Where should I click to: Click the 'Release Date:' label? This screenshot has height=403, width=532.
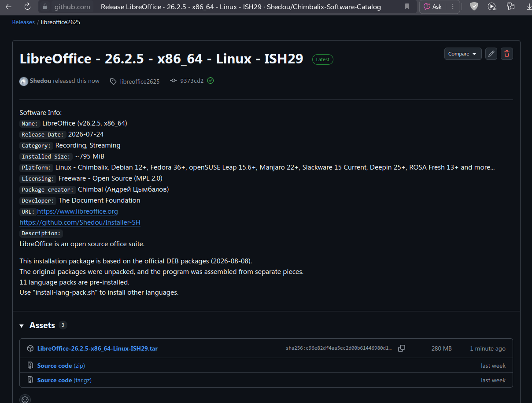coord(43,134)
